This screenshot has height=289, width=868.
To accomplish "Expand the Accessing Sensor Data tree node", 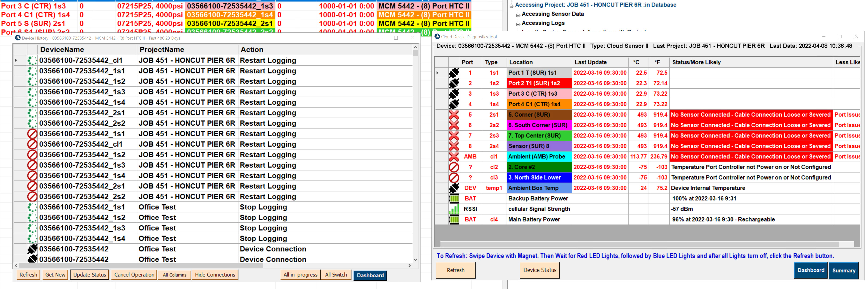I will [517, 15].
